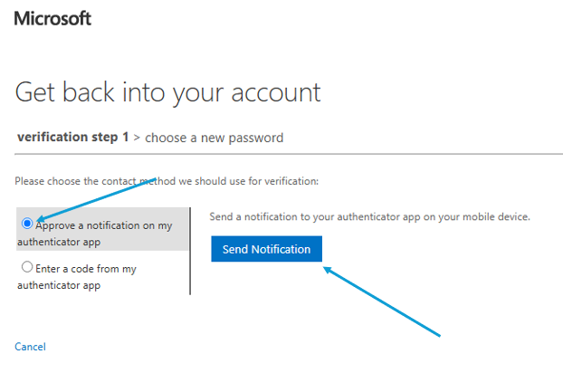
Task: Click the 'Please choose the contact method' text
Action: tap(167, 181)
